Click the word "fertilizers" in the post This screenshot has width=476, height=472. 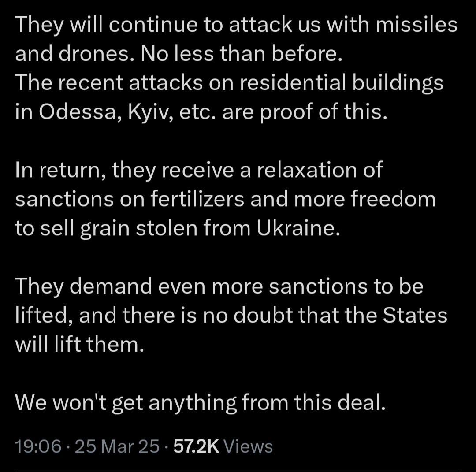[x=197, y=199]
